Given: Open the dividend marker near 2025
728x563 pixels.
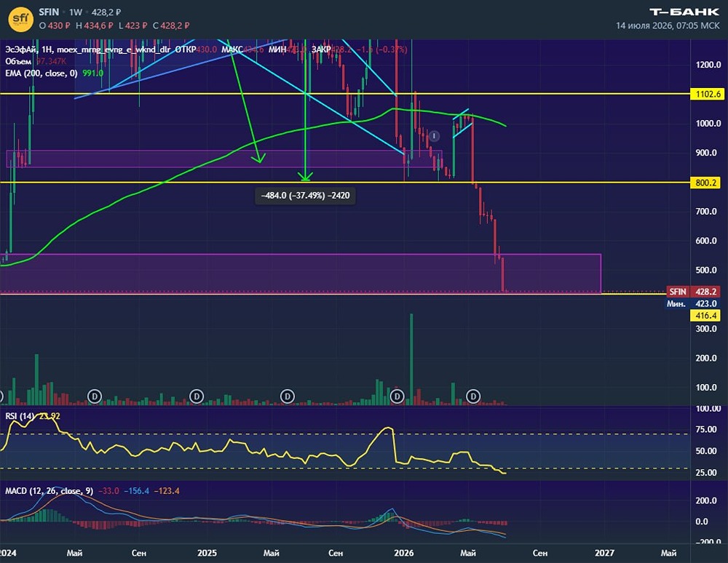Looking at the screenshot, I should tap(197, 396).
